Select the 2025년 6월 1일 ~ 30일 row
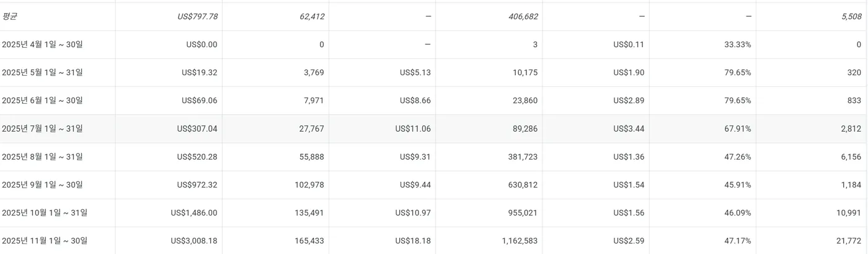 [42, 101]
